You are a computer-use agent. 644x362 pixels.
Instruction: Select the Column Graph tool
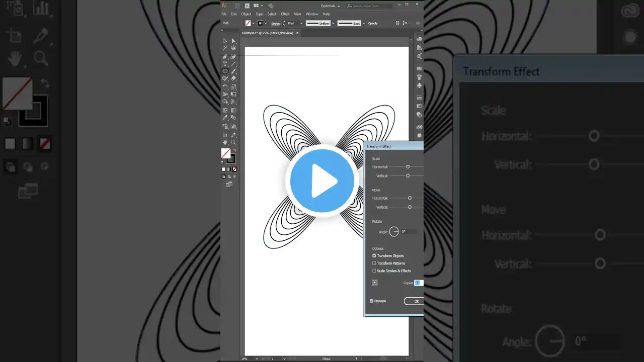pyautogui.click(x=233, y=126)
